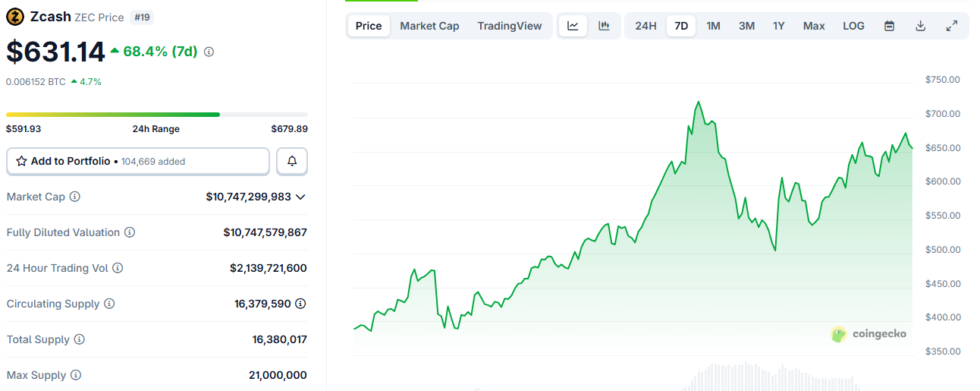
Task: Expand chart to fullscreen icon
Action: (x=952, y=26)
